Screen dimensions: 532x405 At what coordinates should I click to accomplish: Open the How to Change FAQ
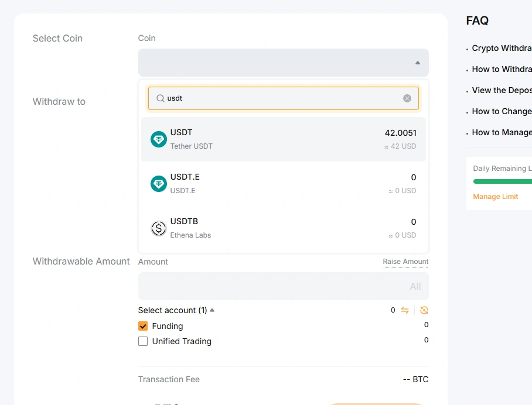(x=502, y=111)
